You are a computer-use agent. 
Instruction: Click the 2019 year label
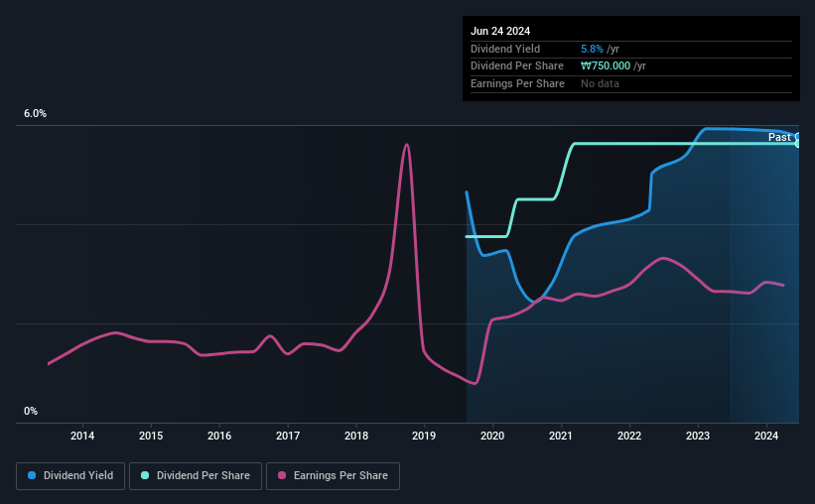click(424, 436)
